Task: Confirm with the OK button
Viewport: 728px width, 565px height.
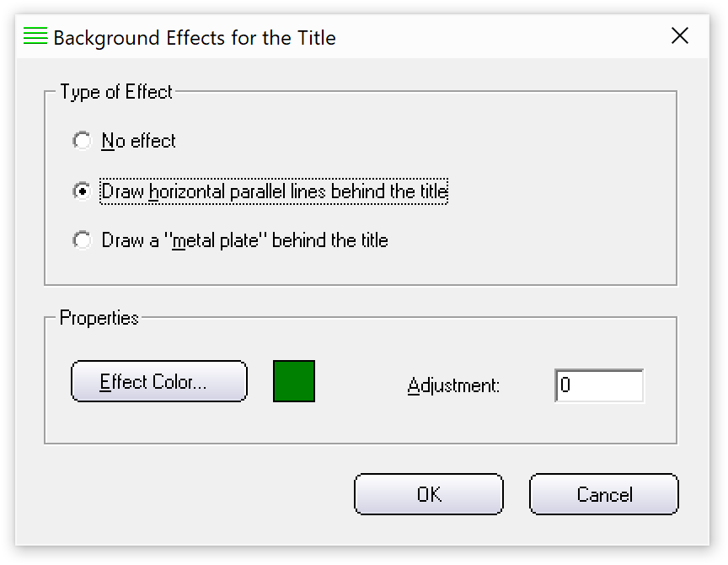Action: 429,494
